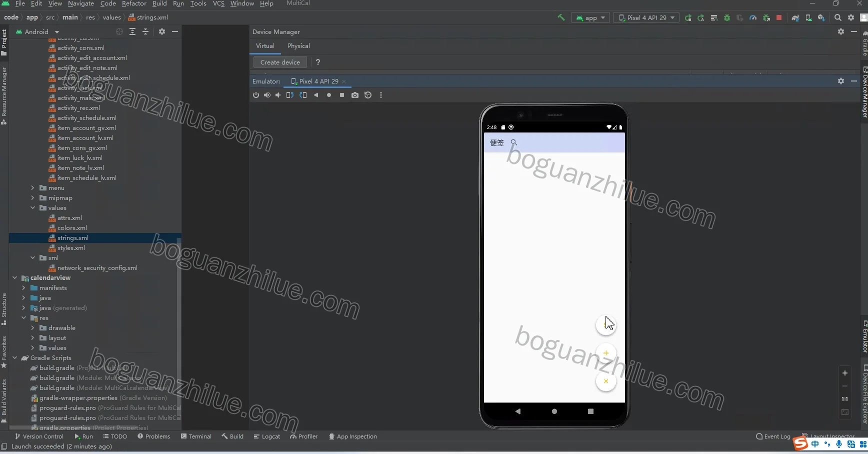Tap the yellow plus floating button
The height and width of the screenshot is (454, 868).
click(606, 353)
